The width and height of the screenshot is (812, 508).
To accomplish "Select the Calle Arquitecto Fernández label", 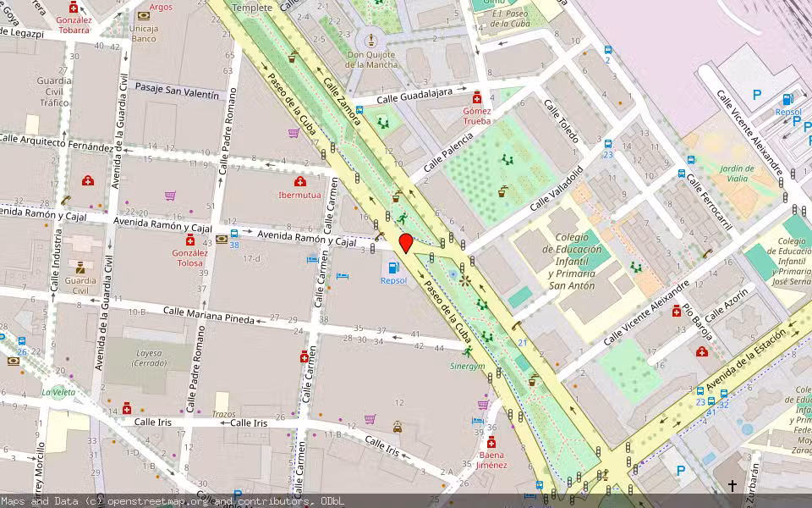I will [57, 142].
